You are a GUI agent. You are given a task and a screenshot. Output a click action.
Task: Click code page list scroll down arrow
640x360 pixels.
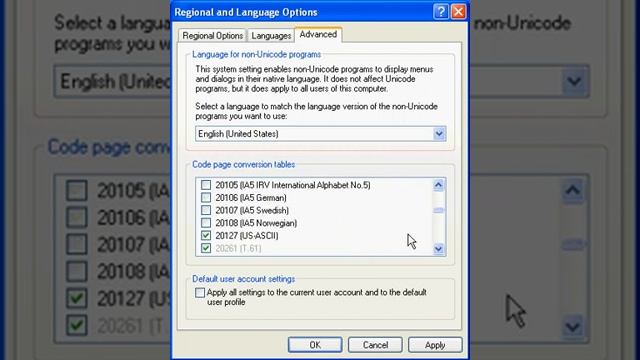[x=438, y=249]
